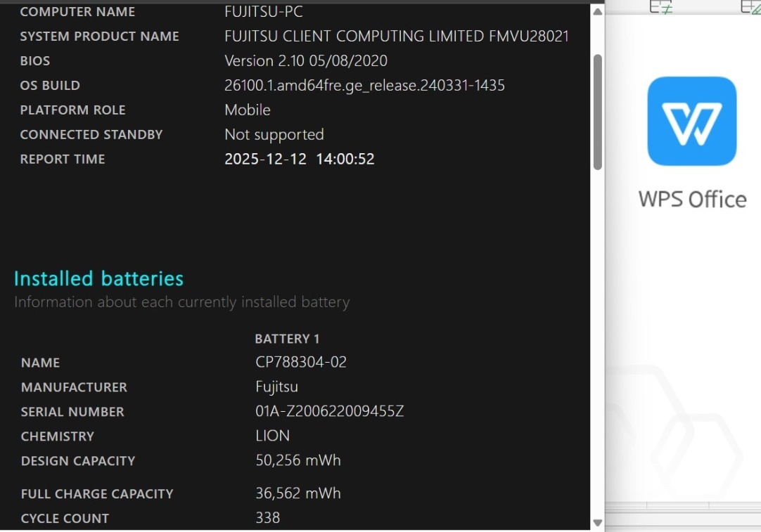The height and width of the screenshot is (532, 761).
Task: Click the OS BUILD label
Action: (x=50, y=85)
